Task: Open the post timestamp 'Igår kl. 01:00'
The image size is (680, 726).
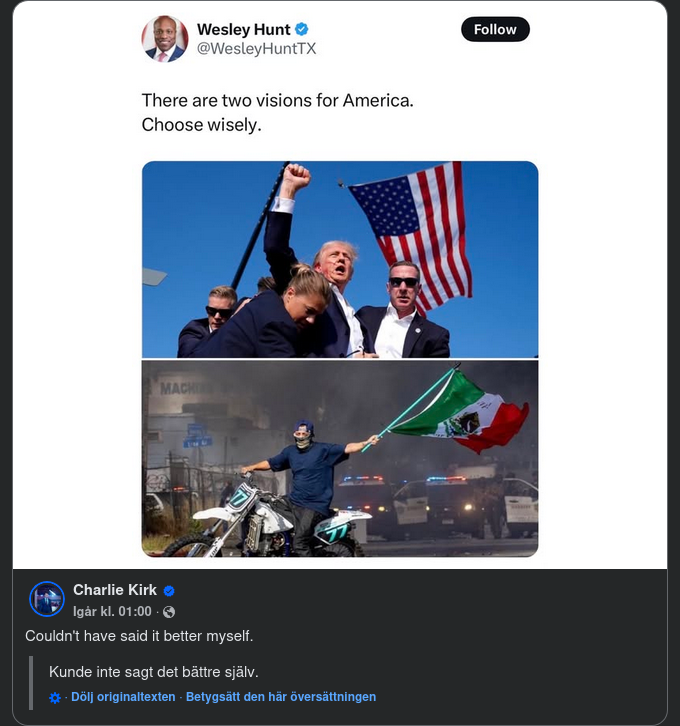Action: pyautogui.click(x=112, y=612)
